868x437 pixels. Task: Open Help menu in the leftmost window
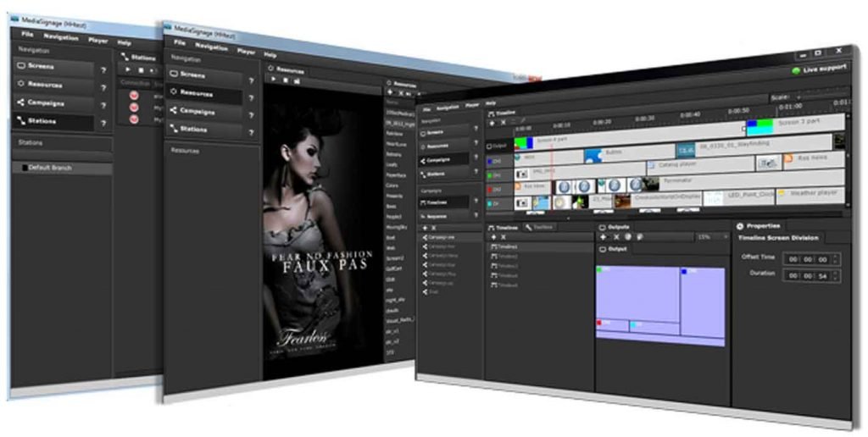(124, 42)
